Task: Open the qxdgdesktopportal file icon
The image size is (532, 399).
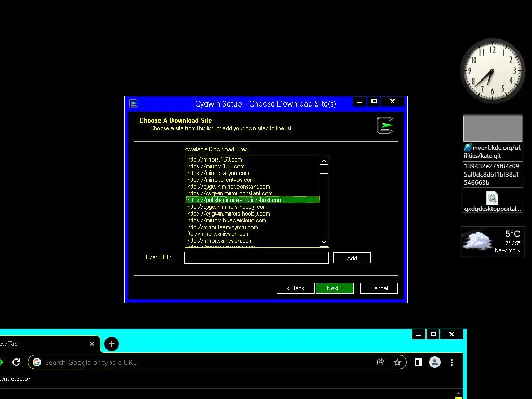Action: (x=493, y=202)
